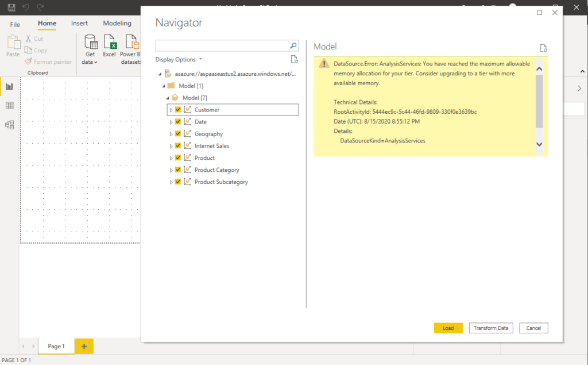Image resolution: width=588 pixels, height=365 pixels.
Task: Deselect the Internet Sales checkbox
Action: (177, 145)
